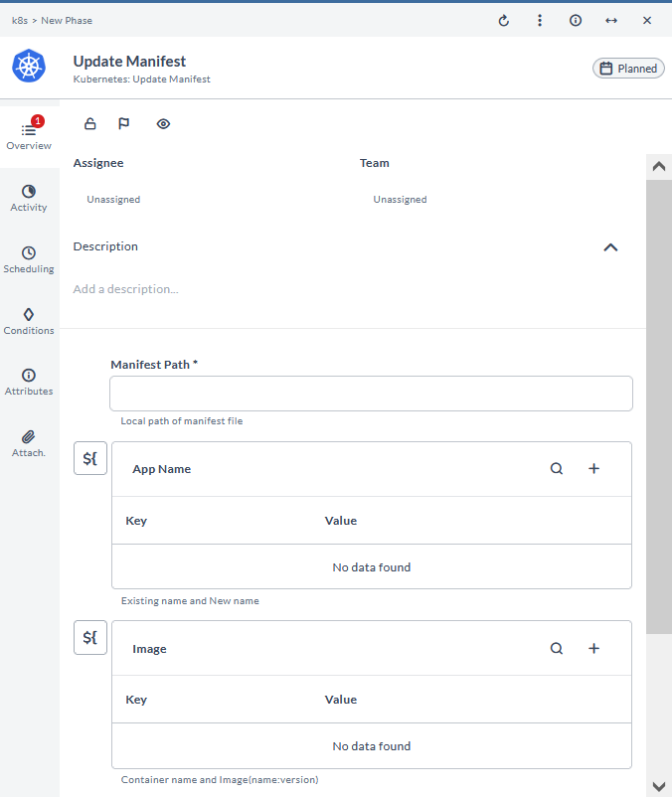
Task: Toggle variable mode for App Name
Action: [x=90, y=459]
